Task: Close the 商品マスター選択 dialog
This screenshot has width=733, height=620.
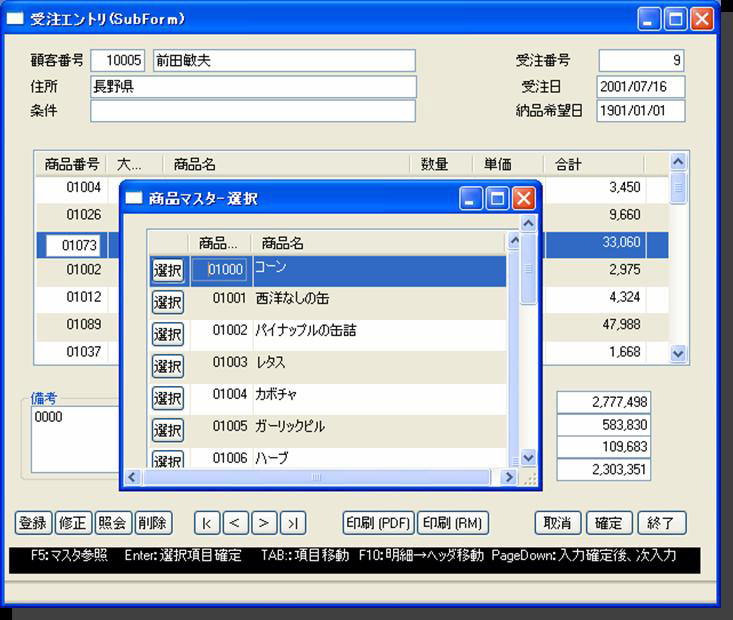Action: coord(524,199)
